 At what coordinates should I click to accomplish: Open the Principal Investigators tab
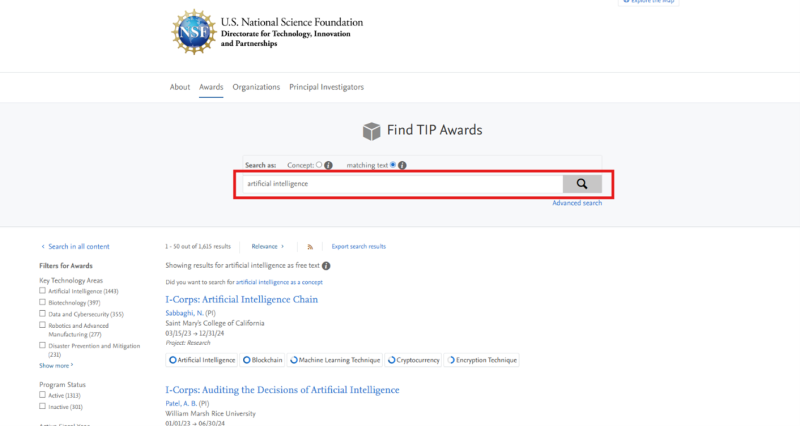(x=327, y=87)
